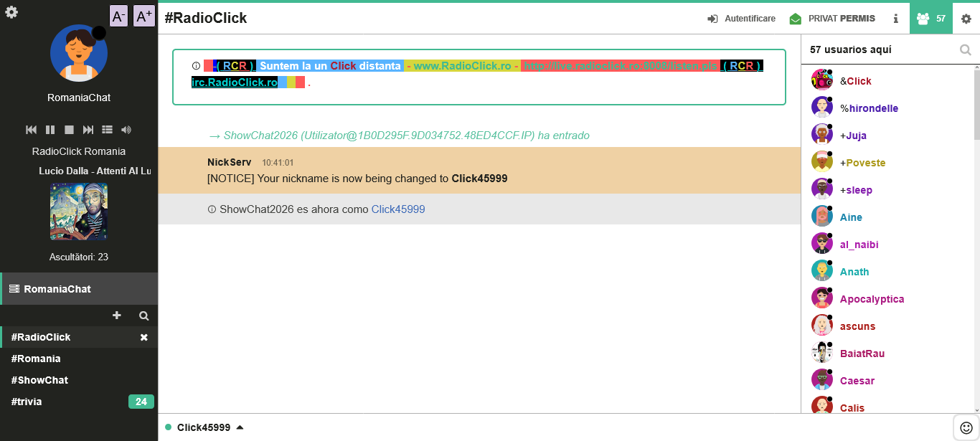Stop the radio player
980x441 pixels.
pos(69,130)
